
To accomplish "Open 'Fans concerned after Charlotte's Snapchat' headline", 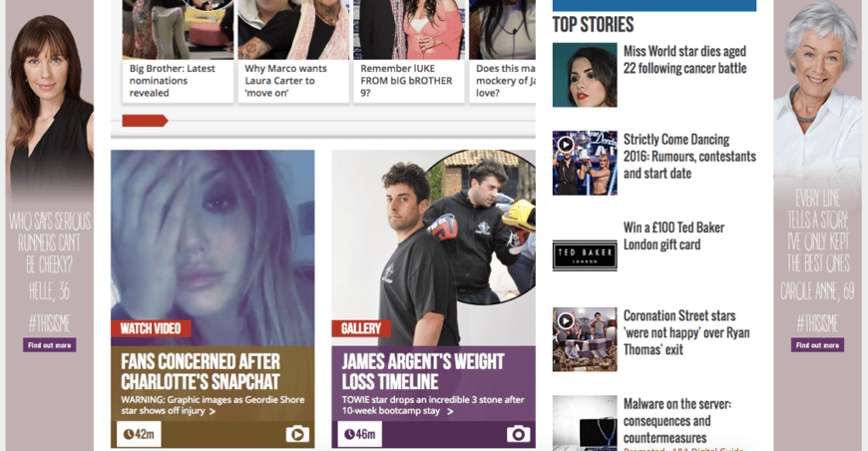I will (x=201, y=372).
